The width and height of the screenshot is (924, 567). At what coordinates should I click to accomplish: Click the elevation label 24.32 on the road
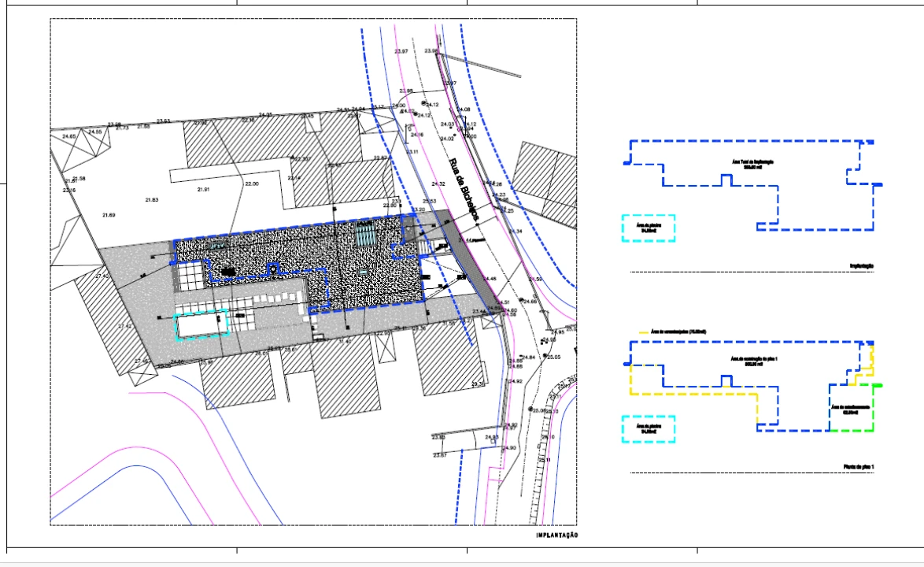click(438, 183)
